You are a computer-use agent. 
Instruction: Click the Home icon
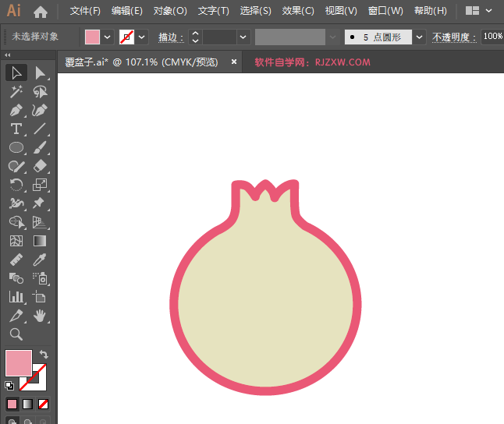[41, 12]
